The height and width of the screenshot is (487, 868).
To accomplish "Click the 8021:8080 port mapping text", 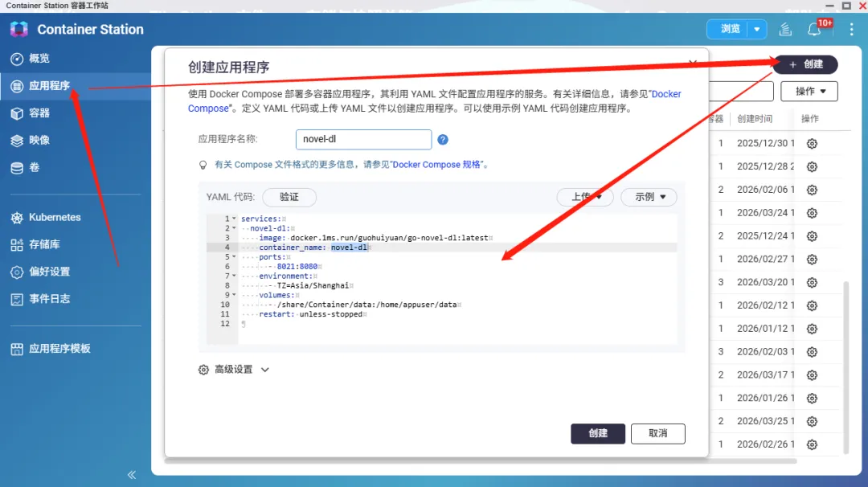I will [x=297, y=266].
